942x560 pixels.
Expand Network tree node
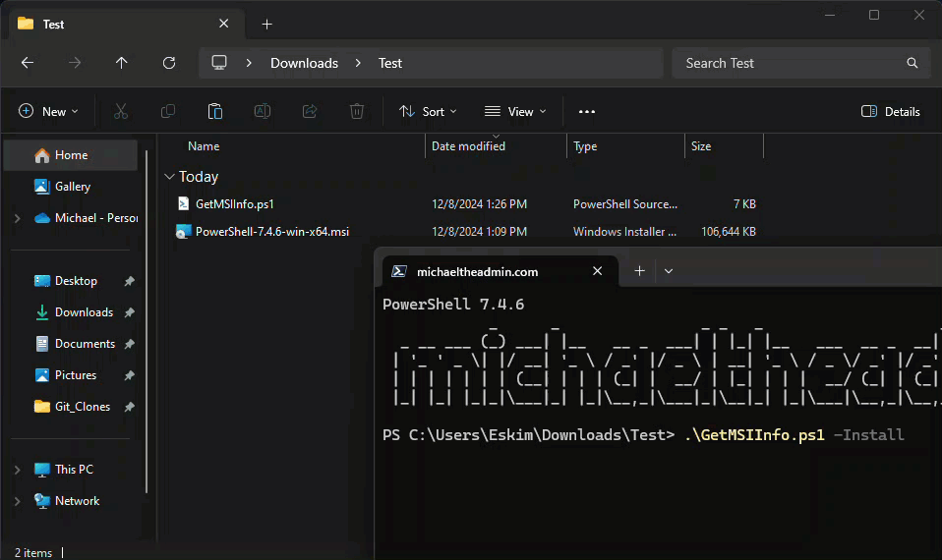[x=18, y=501]
